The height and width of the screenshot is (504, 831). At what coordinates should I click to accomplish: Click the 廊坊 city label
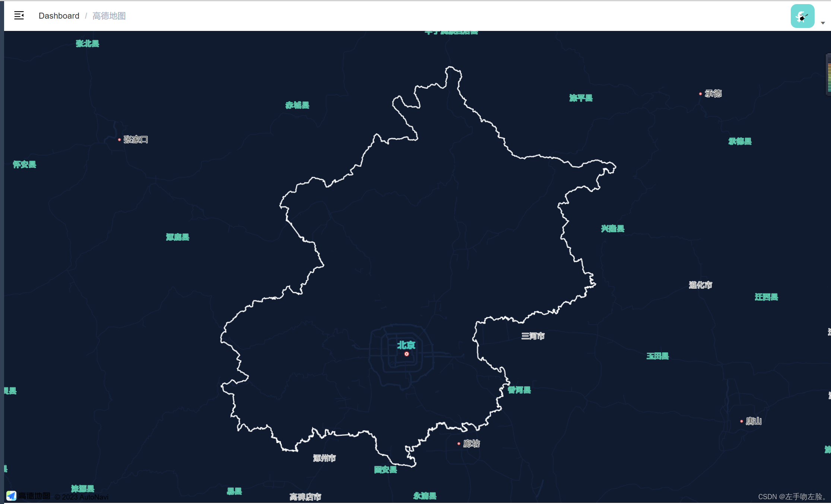pos(472,443)
